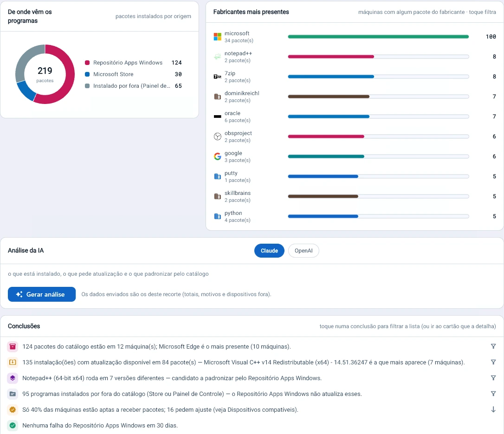This screenshot has width=504, height=434.
Task: Click the python blue progress bar
Action: click(x=323, y=216)
